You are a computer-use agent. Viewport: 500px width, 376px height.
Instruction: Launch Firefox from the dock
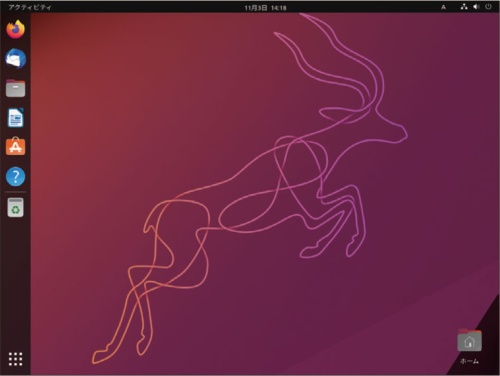tap(15, 29)
